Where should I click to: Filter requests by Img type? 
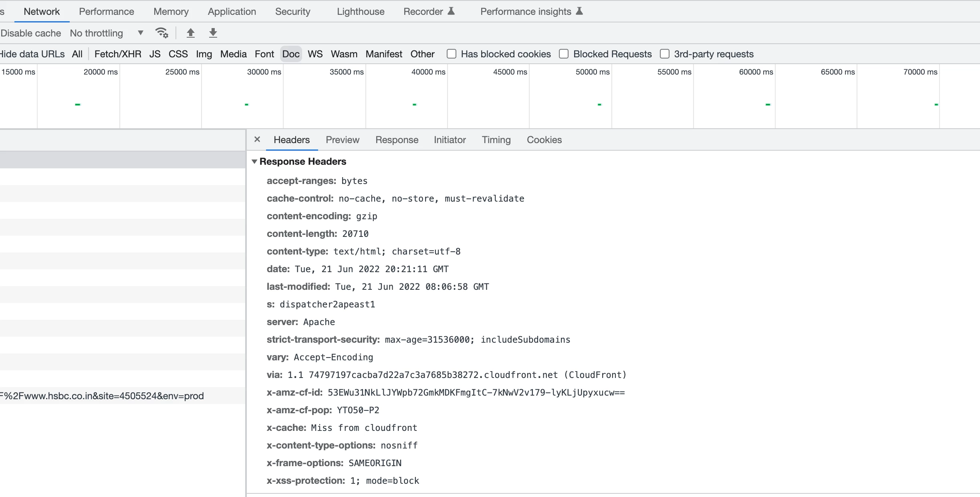pyautogui.click(x=204, y=54)
